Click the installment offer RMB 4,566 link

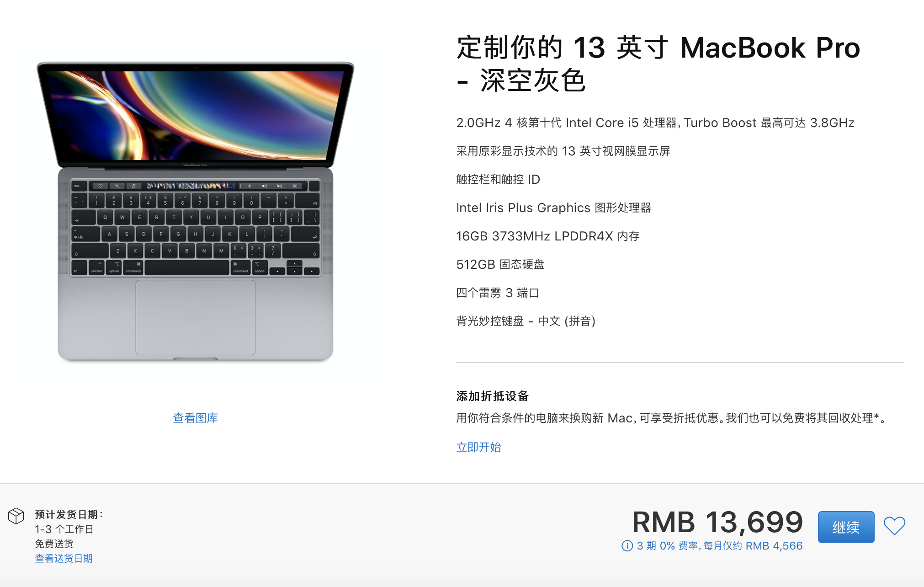point(720,546)
